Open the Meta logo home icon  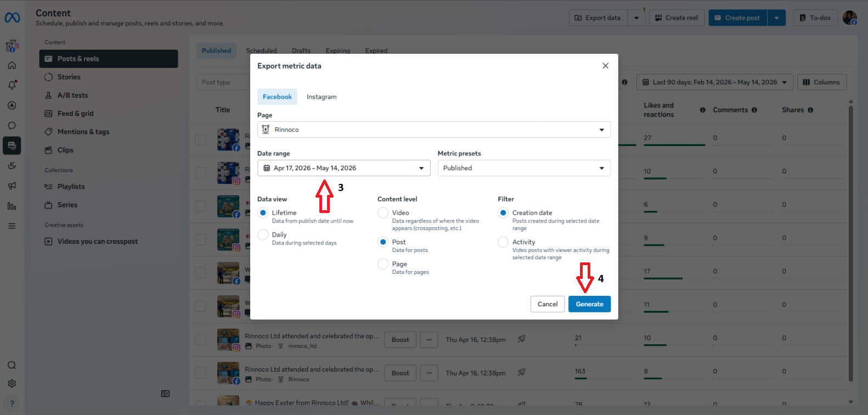(12, 18)
